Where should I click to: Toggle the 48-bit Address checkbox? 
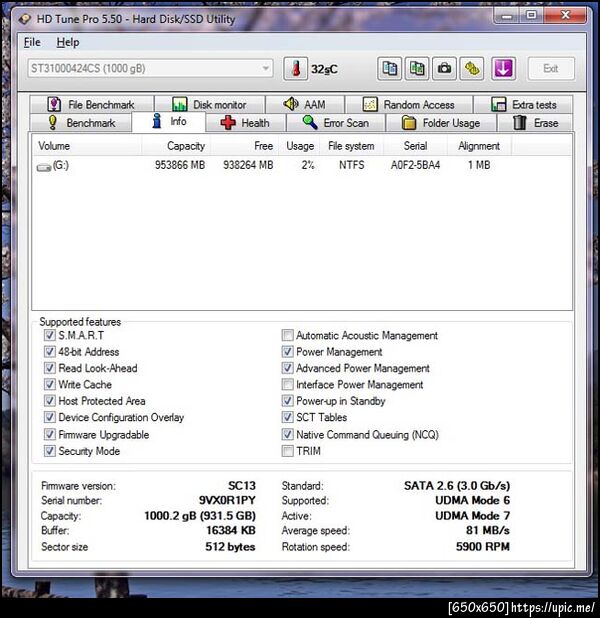coord(49,352)
